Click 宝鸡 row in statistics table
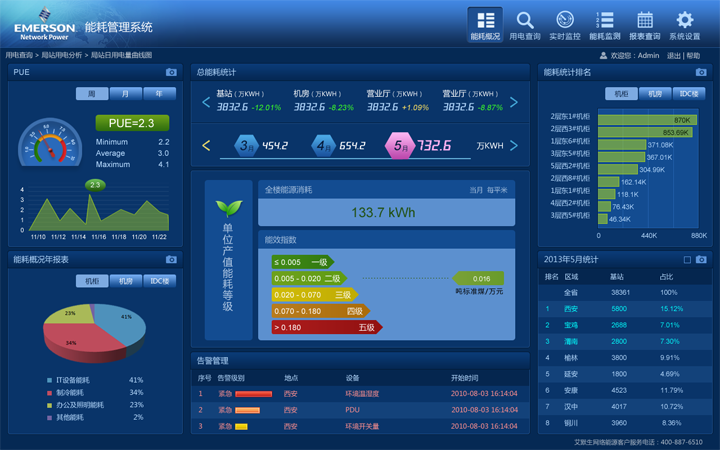Image resolution: width=720 pixels, height=450 pixels. (625, 325)
